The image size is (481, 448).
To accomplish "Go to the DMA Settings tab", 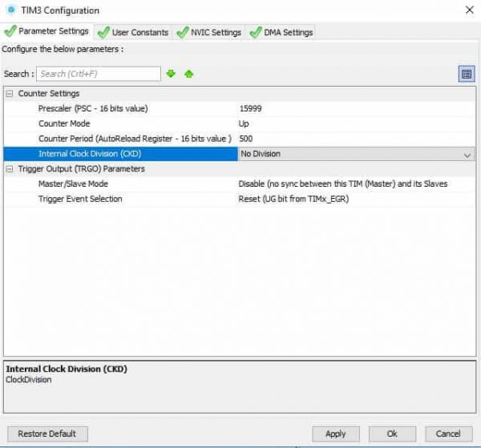I will tap(281, 32).
